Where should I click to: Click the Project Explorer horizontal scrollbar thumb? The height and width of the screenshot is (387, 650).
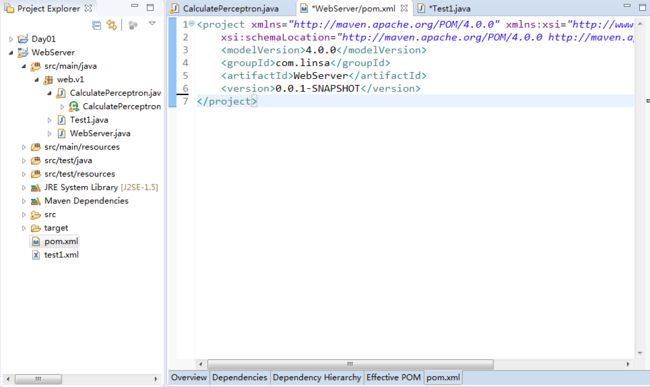coord(38,379)
